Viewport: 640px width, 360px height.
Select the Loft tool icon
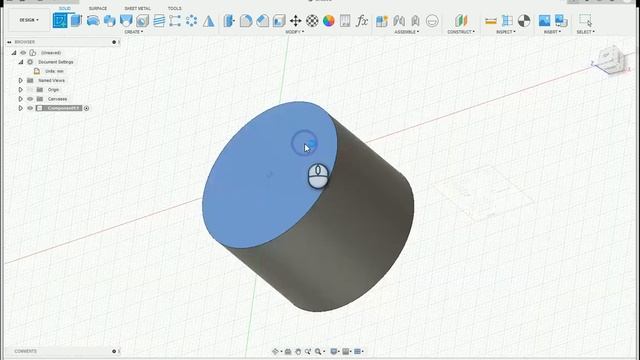coord(126,20)
